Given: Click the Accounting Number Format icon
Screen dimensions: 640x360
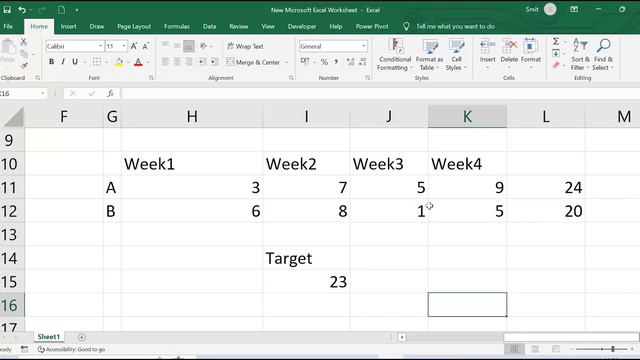Looking at the screenshot, I should click(x=305, y=62).
